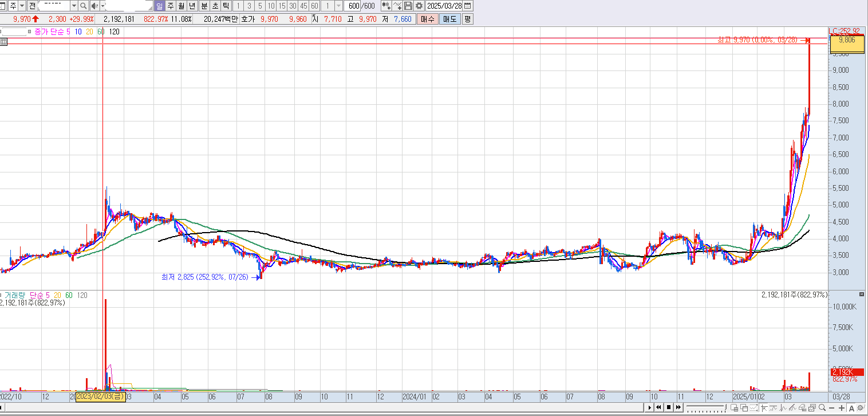Click the rewind button in the bottom bar
Screen dimensions: 868x416
point(658,407)
